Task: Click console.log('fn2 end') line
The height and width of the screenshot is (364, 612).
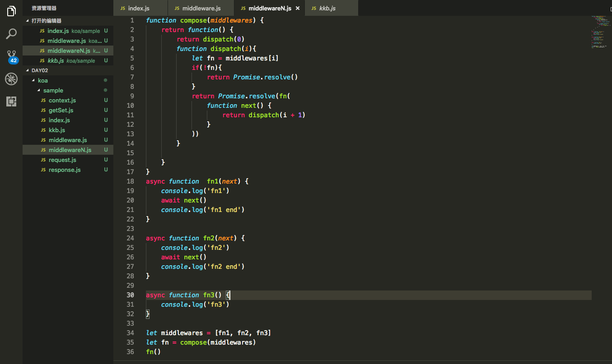Action: 203,267
